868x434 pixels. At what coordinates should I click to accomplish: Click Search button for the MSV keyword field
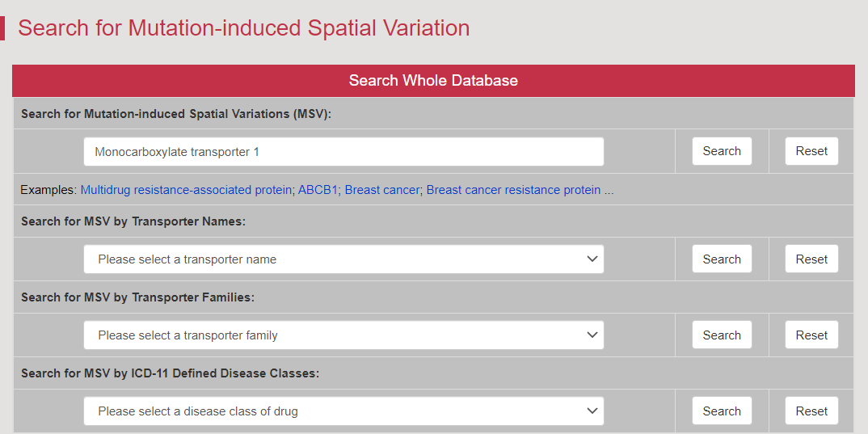click(x=722, y=151)
